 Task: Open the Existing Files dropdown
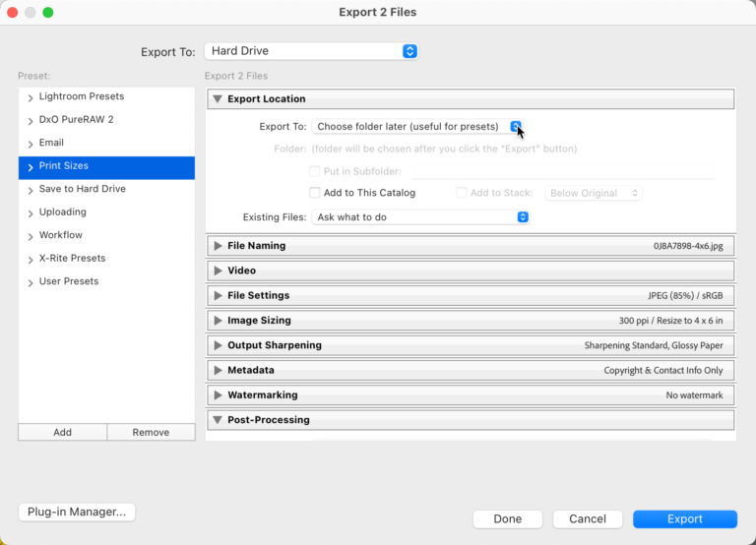(x=421, y=216)
